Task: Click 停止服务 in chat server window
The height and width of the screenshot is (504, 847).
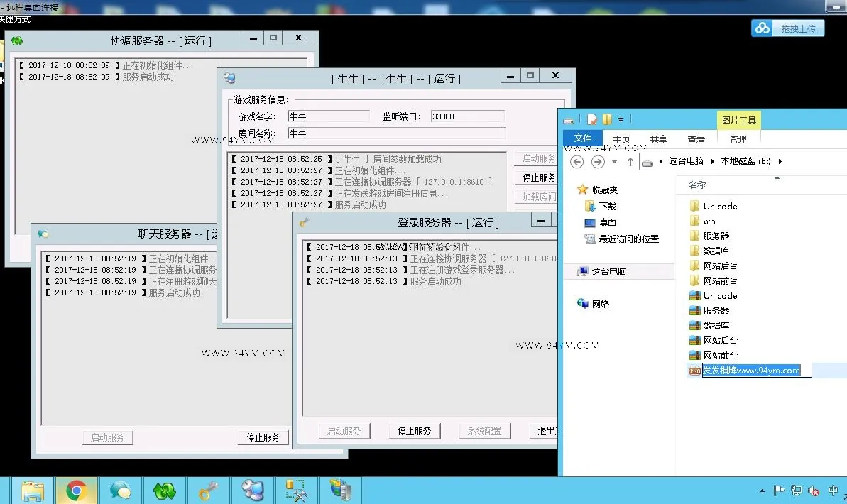Action: pyautogui.click(x=263, y=437)
